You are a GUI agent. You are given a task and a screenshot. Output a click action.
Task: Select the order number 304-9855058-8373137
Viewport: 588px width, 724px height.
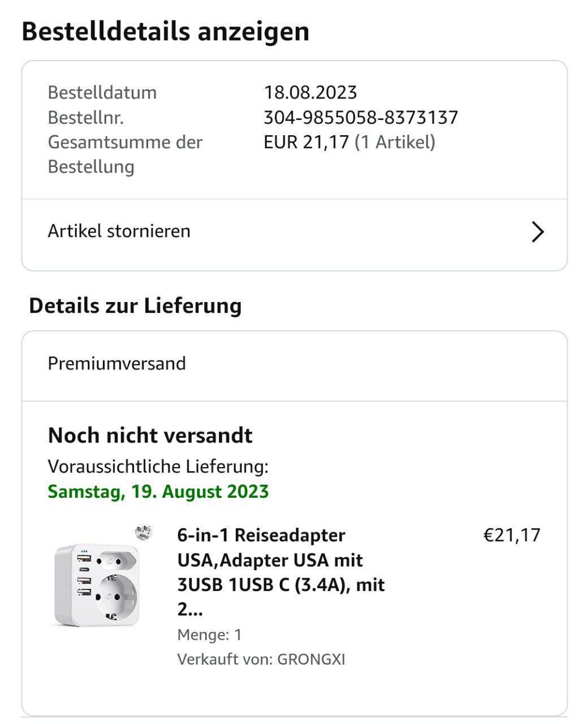pos(361,118)
